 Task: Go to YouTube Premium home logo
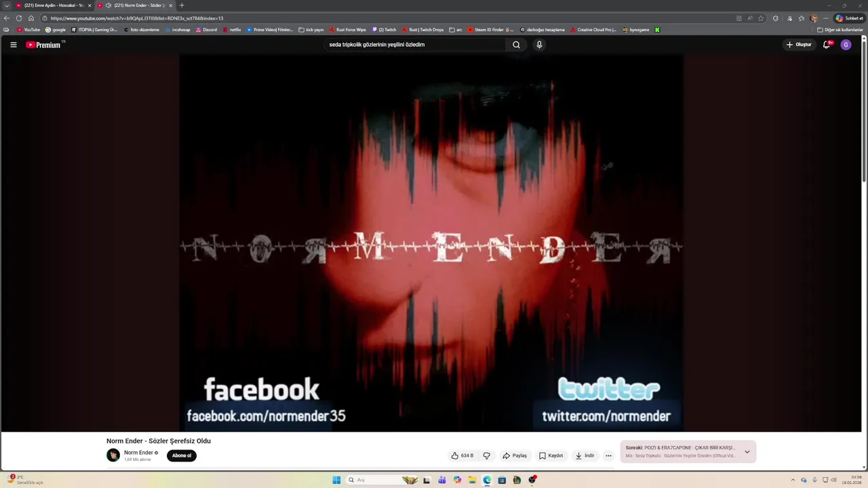click(x=43, y=45)
